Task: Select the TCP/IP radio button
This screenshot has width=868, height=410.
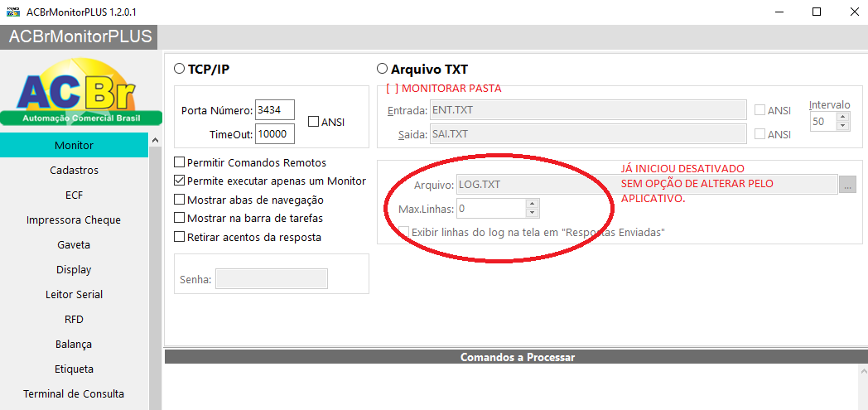Action: 180,70
